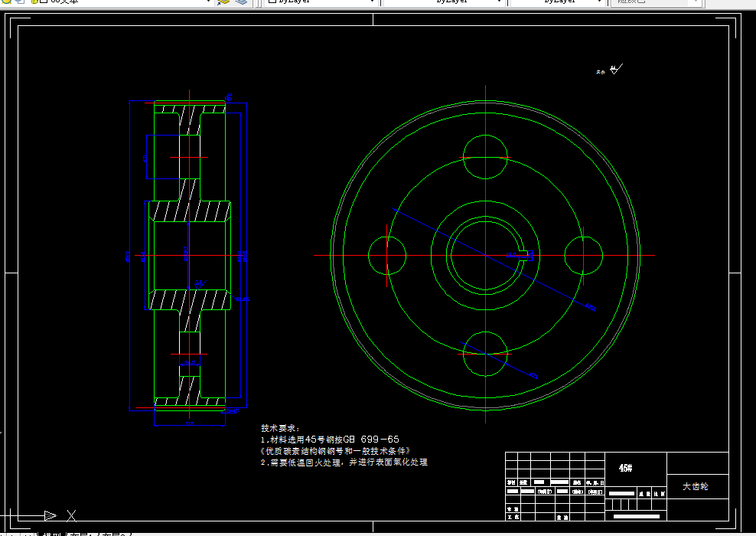Select the right bolt hole circle in the front view
This screenshot has width=756, height=536.
click(583, 255)
